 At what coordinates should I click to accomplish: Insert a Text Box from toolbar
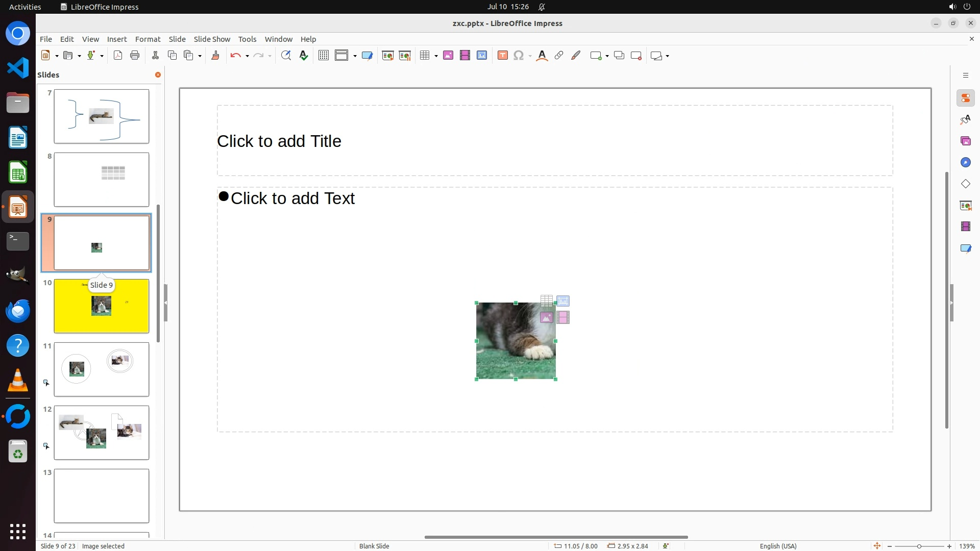[502, 56]
